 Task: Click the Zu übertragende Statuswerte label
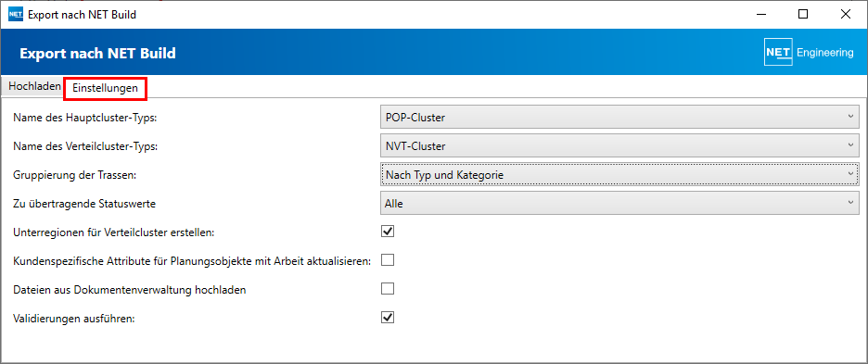(84, 204)
